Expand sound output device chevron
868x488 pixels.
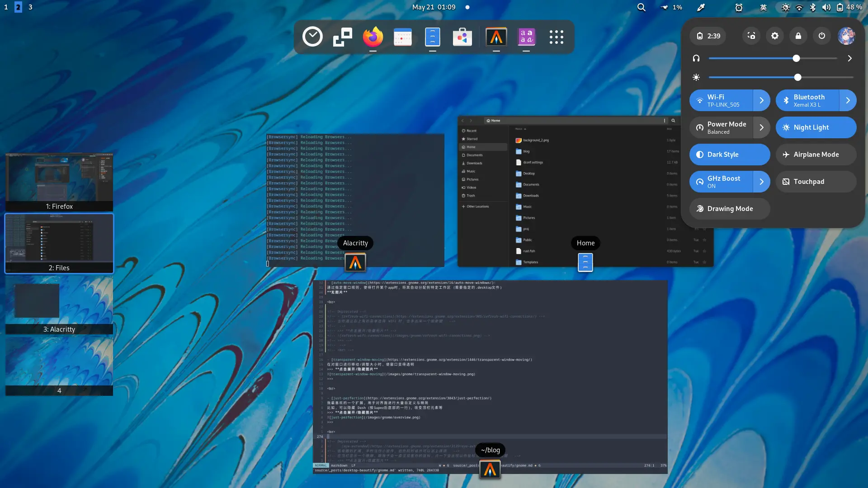[x=850, y=58]
